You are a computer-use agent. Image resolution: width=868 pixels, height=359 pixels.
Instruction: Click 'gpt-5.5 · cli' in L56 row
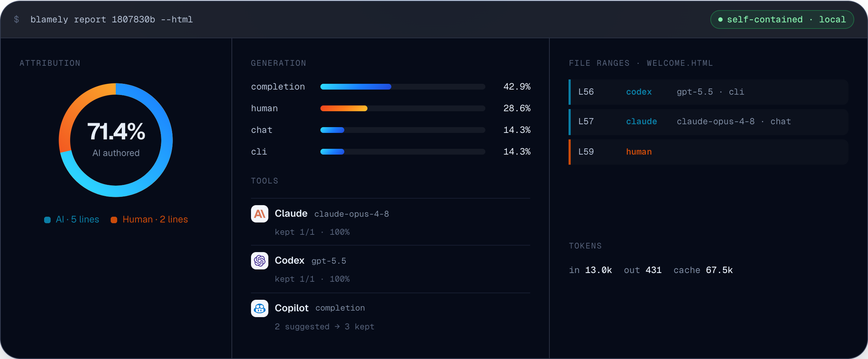point(710,92)
